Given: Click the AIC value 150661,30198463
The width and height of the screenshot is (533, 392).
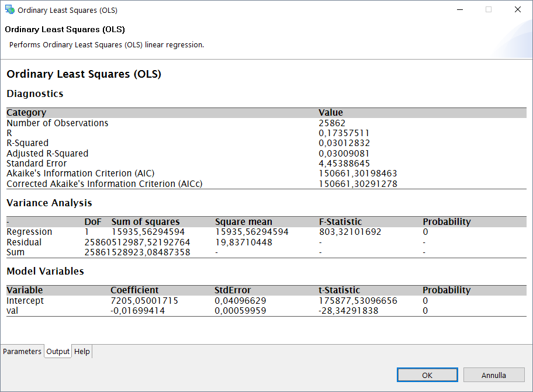Looking at the screenshot, I should click(358, 174).
